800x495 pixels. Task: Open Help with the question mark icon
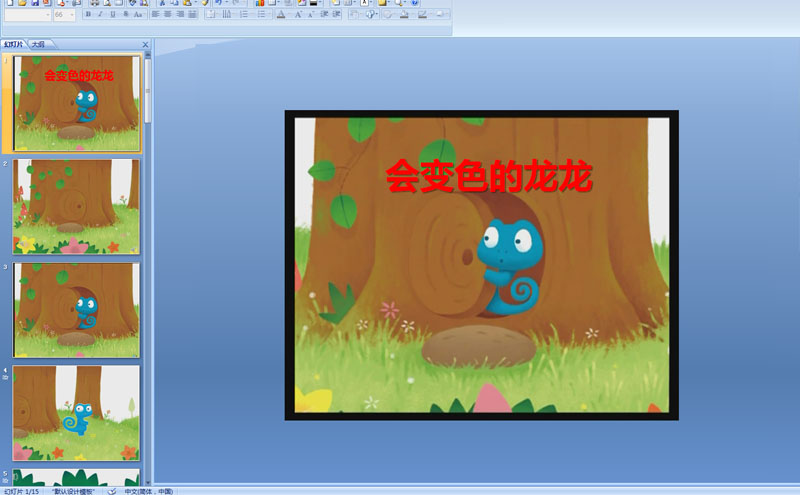[x=415, y=3]
